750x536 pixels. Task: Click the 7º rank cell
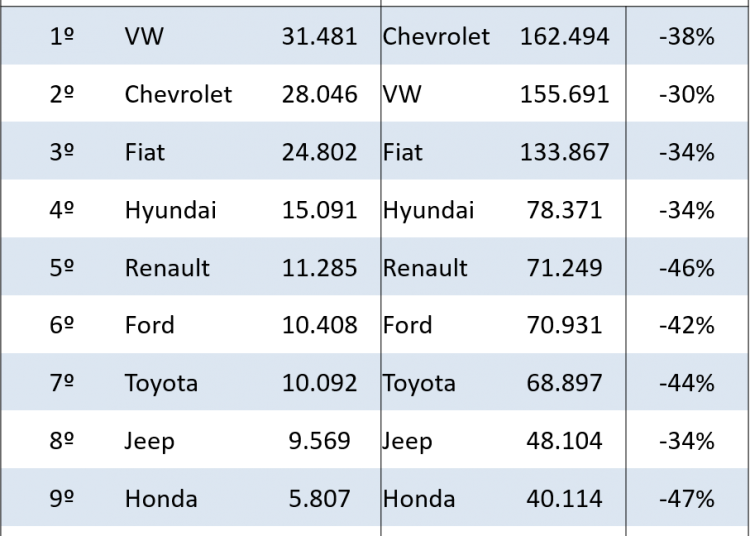62,383
